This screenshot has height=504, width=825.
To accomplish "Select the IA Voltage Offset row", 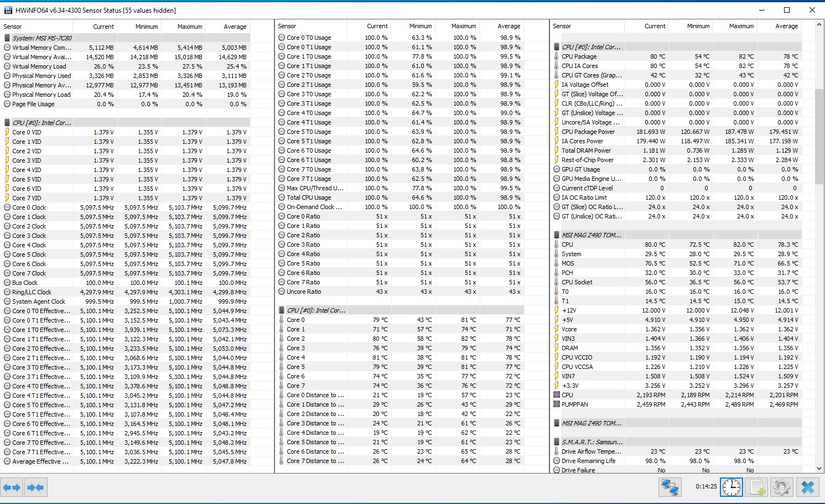I will coord(677,85).
